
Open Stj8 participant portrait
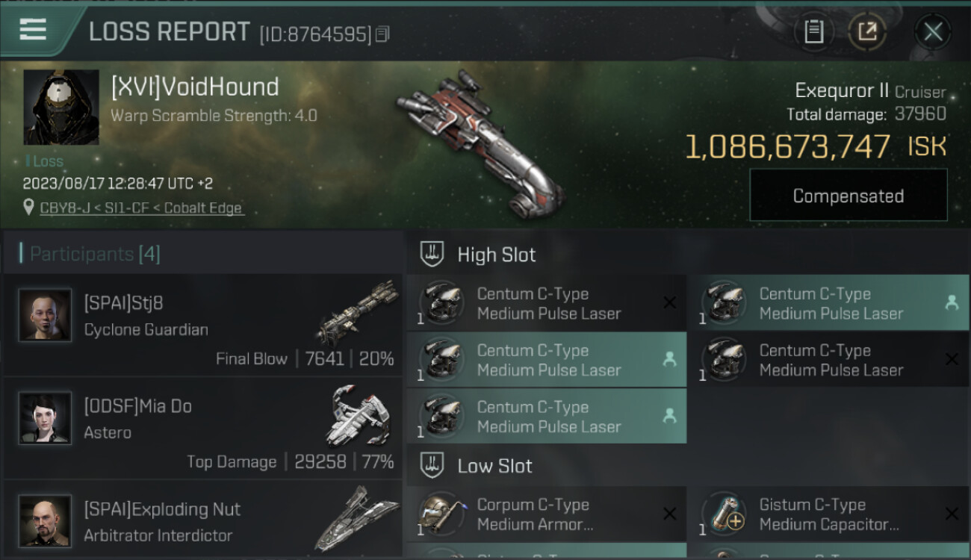45,315
